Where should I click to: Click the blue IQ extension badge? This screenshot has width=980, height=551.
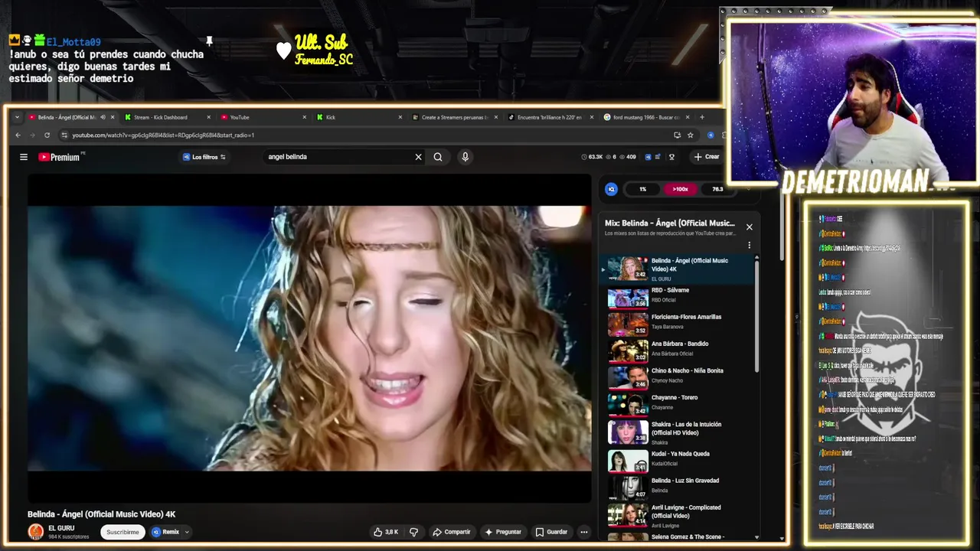click(x=611, y=189)
